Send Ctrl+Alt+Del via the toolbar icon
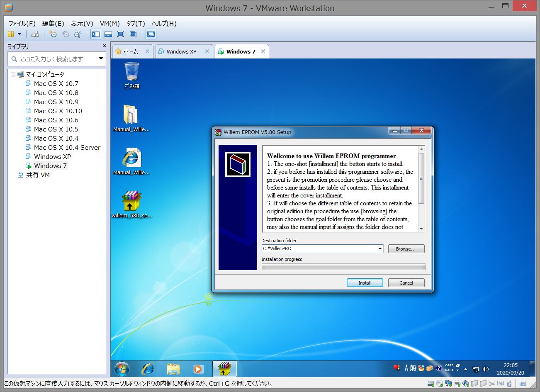This screenshot has width=540, height=392. coord(35,34)
